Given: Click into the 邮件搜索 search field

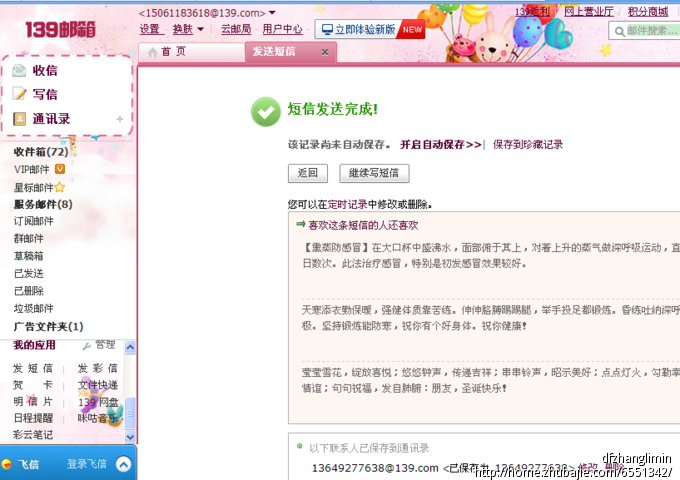Looking at the screenshot, I should (644, 31).
